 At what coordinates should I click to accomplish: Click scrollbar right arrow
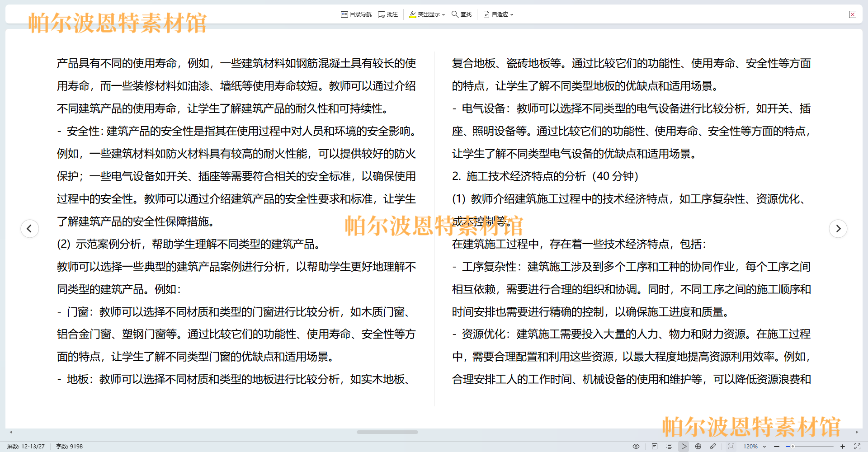857,432
